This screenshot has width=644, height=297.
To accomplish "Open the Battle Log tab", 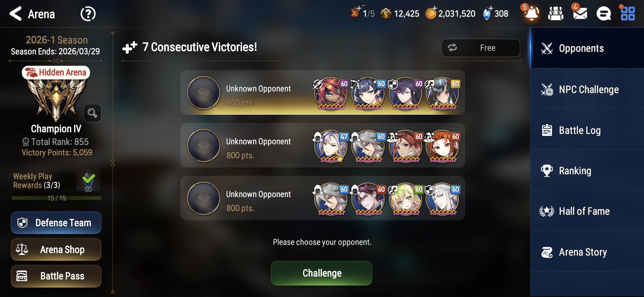I will point(587,130).
